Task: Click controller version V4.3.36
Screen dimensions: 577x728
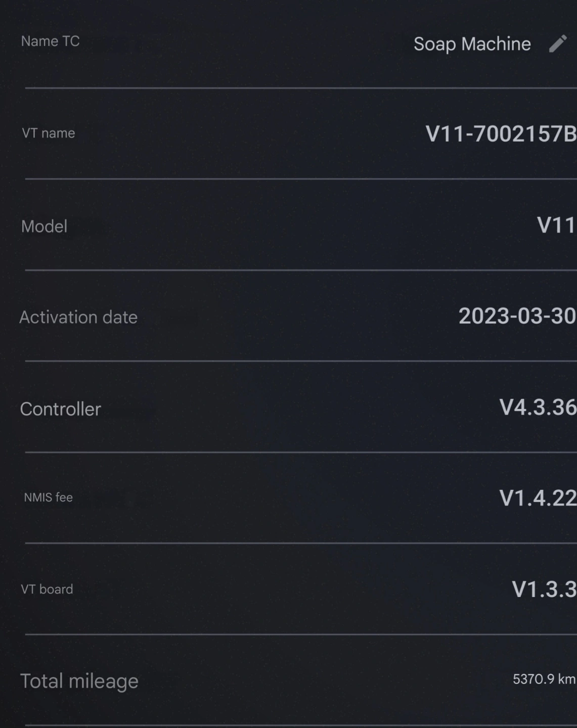Action: [538, 407]
